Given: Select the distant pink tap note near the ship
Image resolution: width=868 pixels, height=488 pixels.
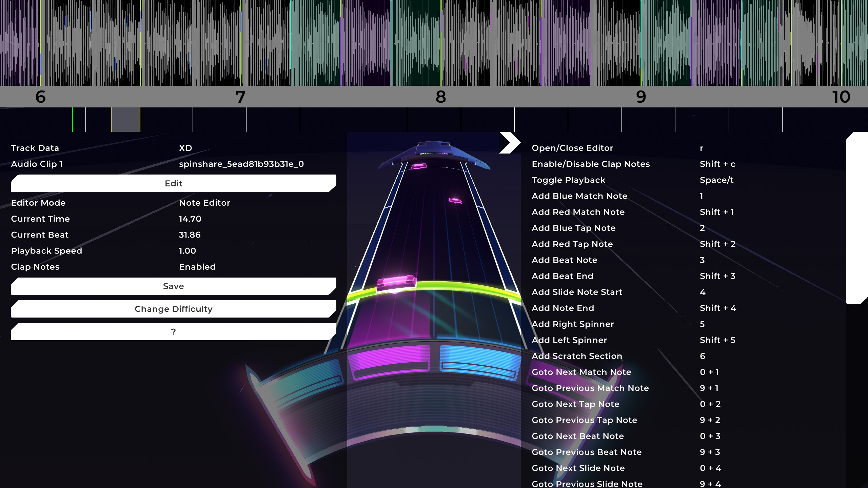Looking at the screenshot, I should coord(419,166).
